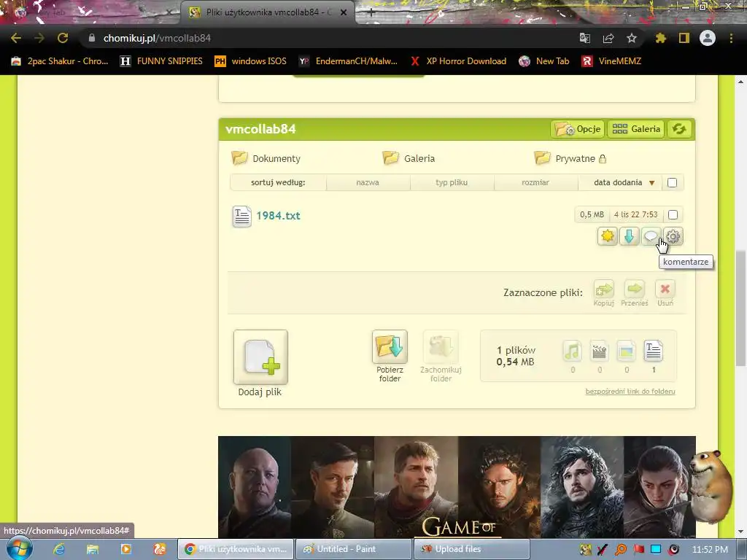
Task: Click the text file icon beside 1984.txt
Action: [241, 216]
